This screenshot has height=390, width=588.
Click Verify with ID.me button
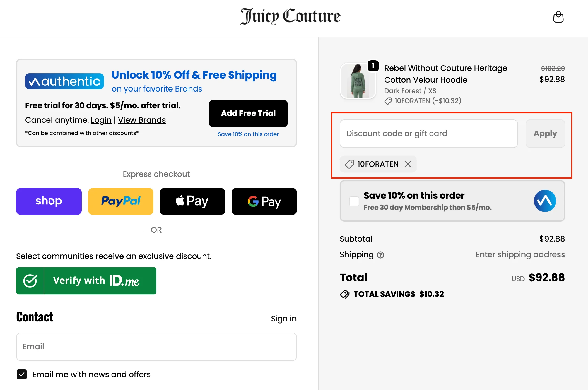[x=86, y=281]
